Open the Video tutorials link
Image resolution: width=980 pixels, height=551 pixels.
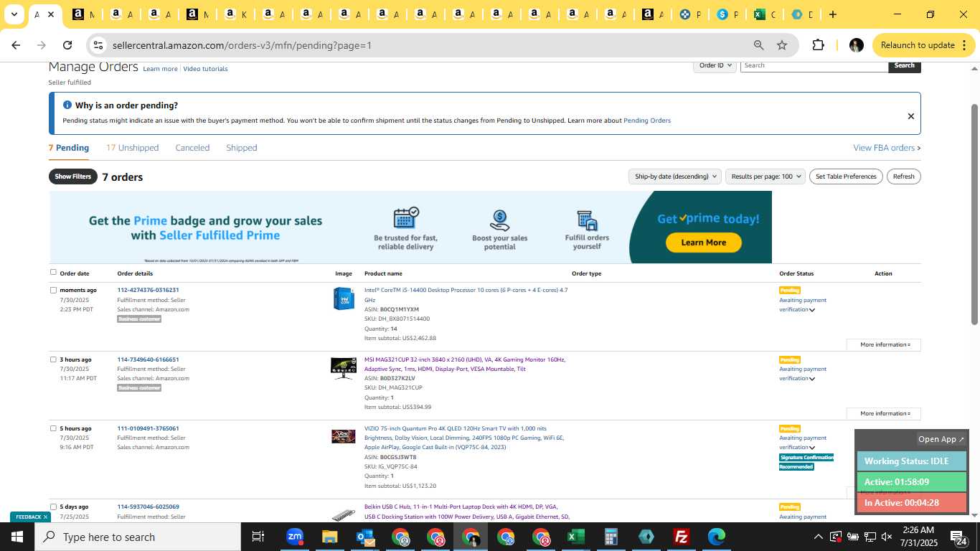click(x=205, y=69)
